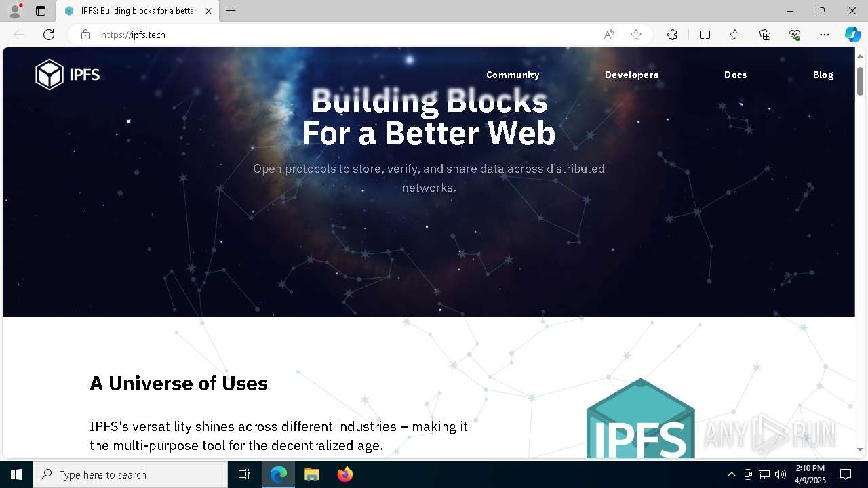Open the Copilot sidebar icon
The width and height of the screenshot is (868, 488).
[852, 35]
